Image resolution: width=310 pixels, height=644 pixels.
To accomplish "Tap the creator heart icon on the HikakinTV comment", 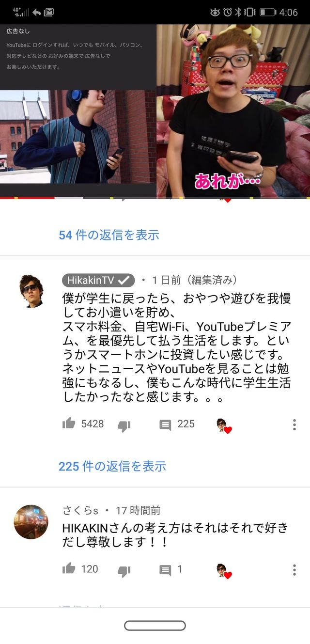I will (x=224, y=426).
